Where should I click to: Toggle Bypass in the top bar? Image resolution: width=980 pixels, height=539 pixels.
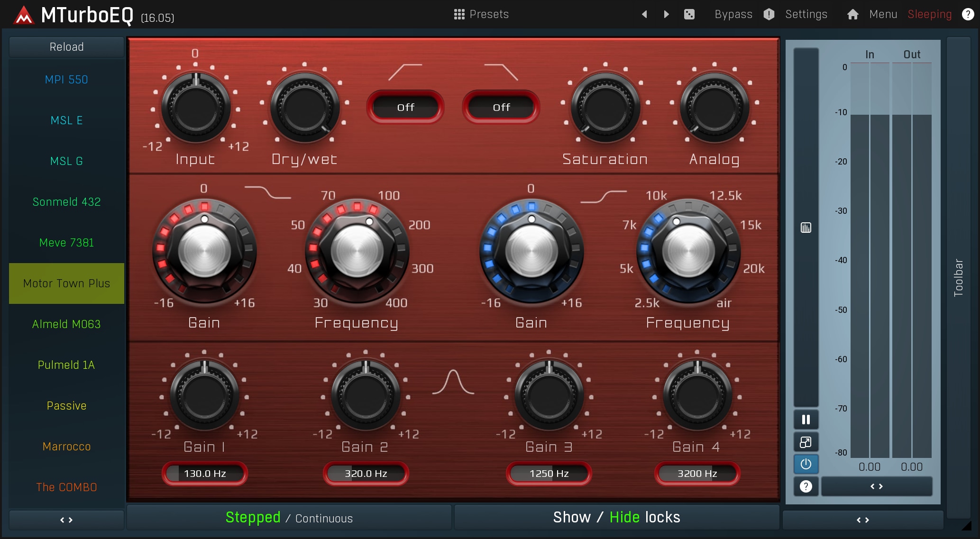pos(733,14)
